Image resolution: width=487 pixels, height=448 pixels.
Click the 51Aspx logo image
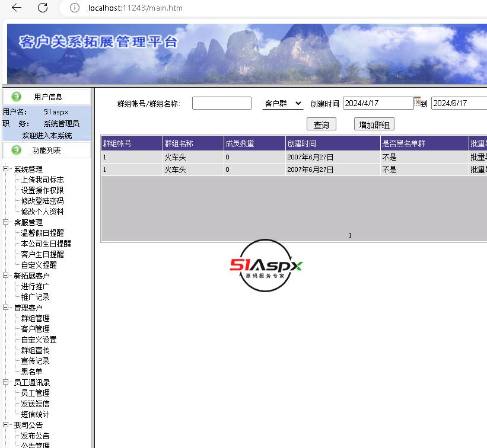[x=266, y=265]
